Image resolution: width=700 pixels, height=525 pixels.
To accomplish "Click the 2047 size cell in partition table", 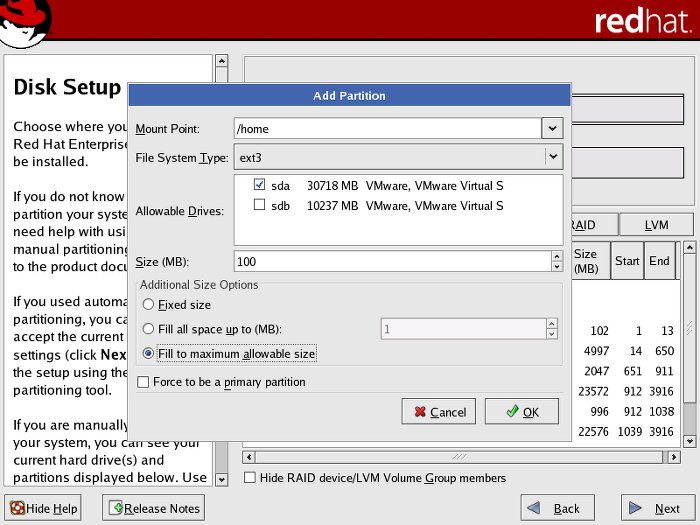I will pyautogui.click(x=596, y=371).
